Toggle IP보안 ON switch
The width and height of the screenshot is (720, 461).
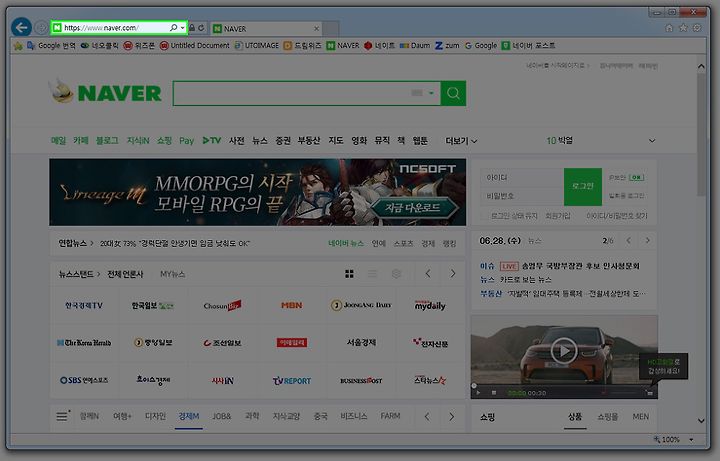point(637,177)
